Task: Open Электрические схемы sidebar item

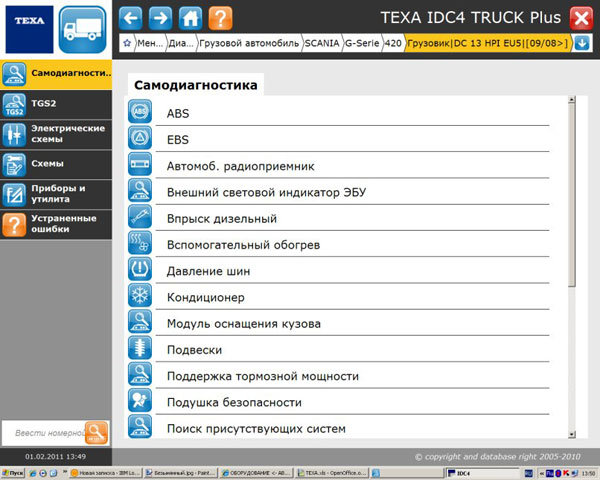Action: [56, 134]
